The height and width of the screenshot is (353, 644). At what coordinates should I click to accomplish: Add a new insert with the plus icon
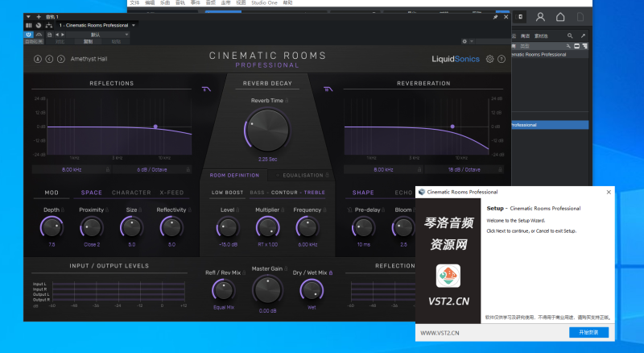39,17
